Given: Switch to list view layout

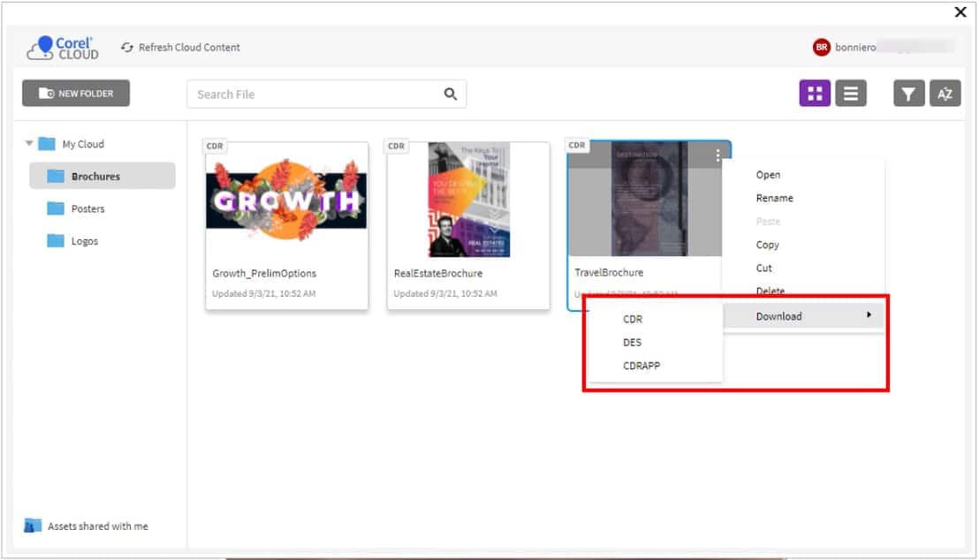Looking at the screenshot, I should coord(851,93).
